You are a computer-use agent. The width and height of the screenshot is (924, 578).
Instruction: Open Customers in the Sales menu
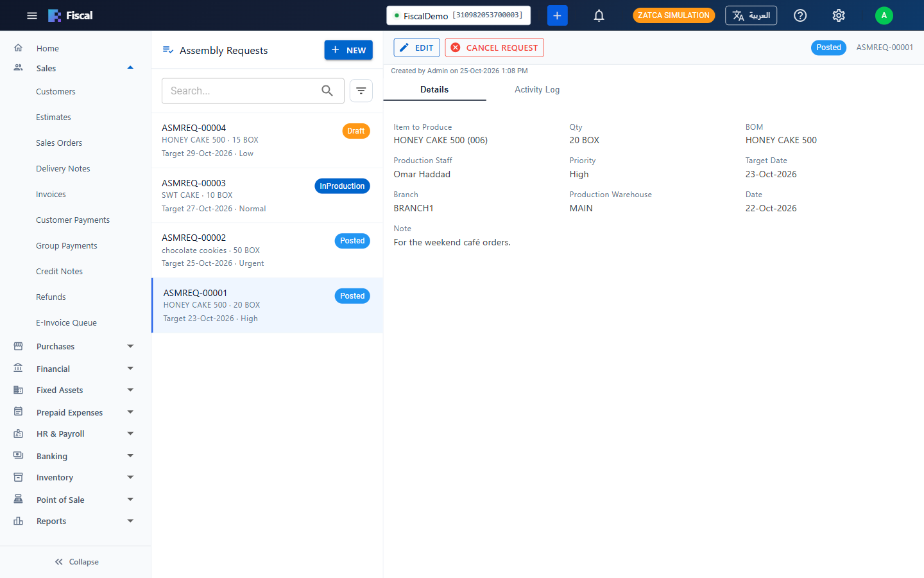[x=56, y=92]
